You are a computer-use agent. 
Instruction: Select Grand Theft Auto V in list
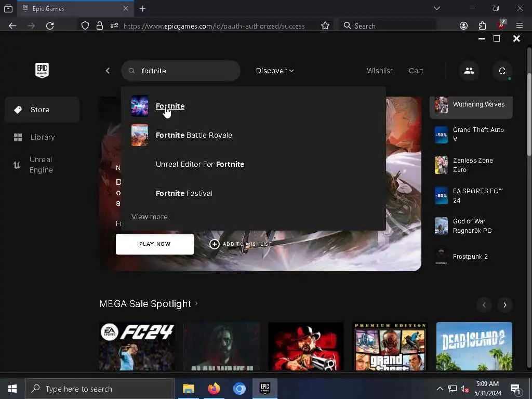[x=471, y=135]
